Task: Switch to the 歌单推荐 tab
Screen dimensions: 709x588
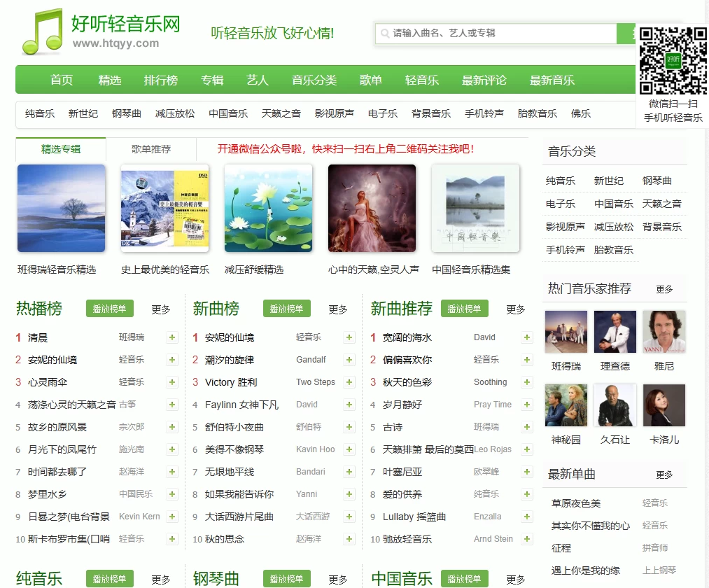Action: coord(150,149)
